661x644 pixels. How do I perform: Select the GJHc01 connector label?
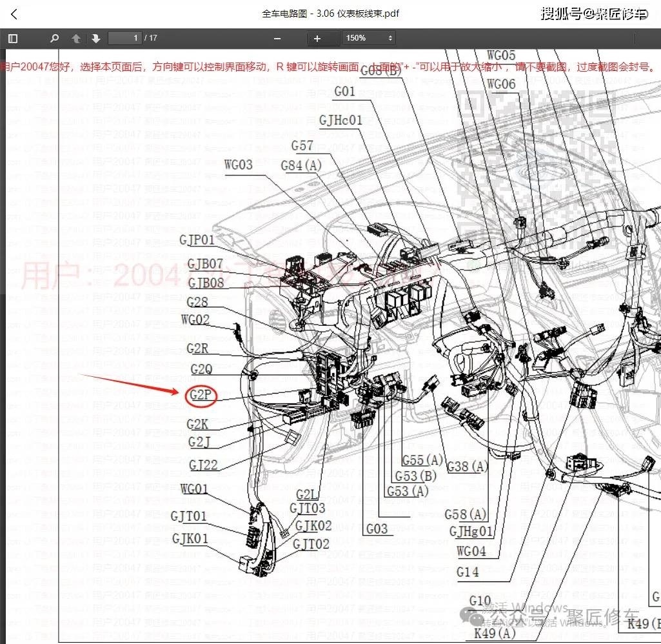click(x=341, y=120)
